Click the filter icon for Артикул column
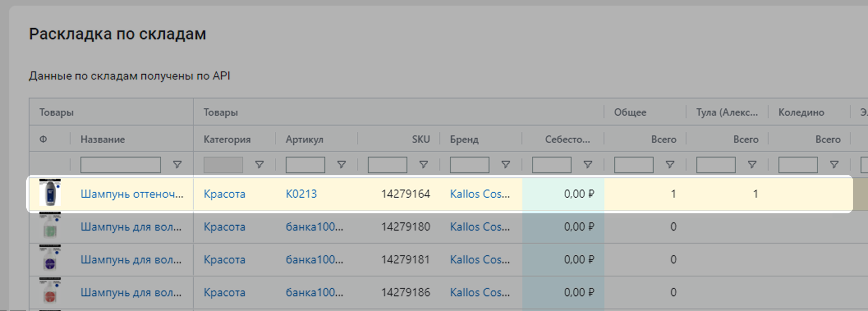 pyautogui.click(x=341, y=165)
